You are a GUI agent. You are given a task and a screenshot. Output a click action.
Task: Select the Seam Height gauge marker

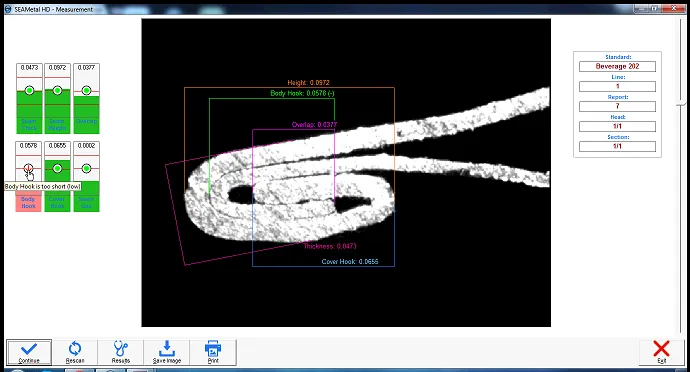[x=57, y=91]
